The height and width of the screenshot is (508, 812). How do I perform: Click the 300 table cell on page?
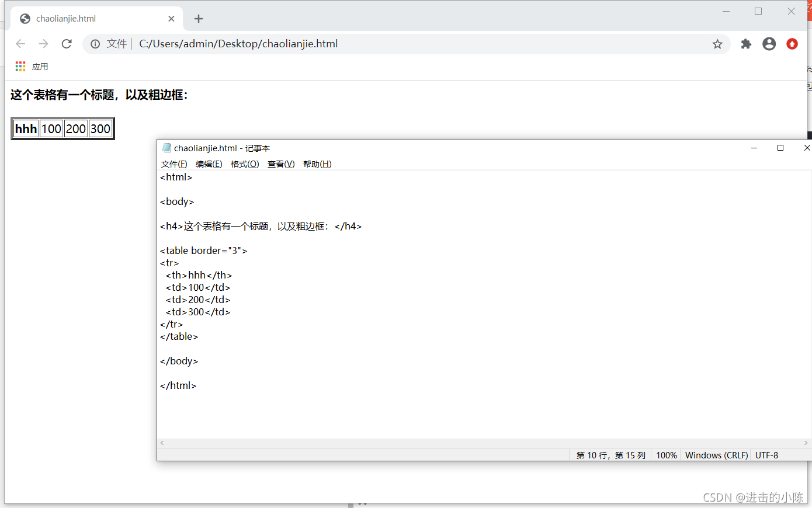coord(100,128)
